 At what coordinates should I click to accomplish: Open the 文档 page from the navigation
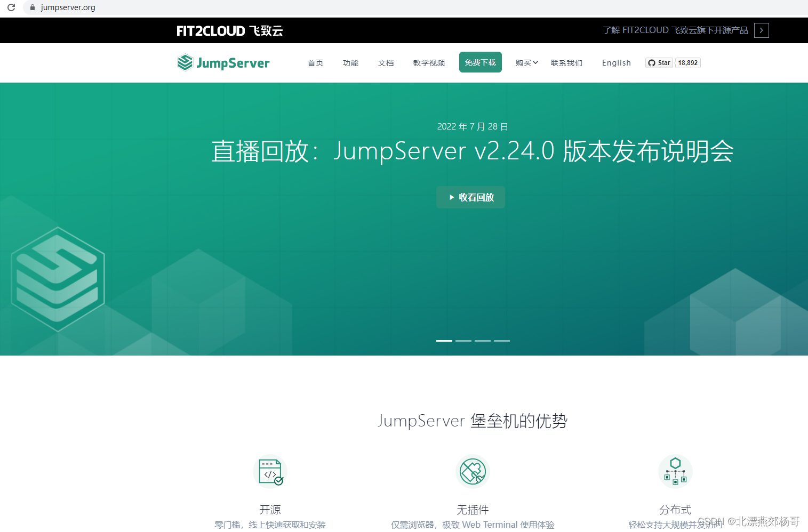coord(386,62)
